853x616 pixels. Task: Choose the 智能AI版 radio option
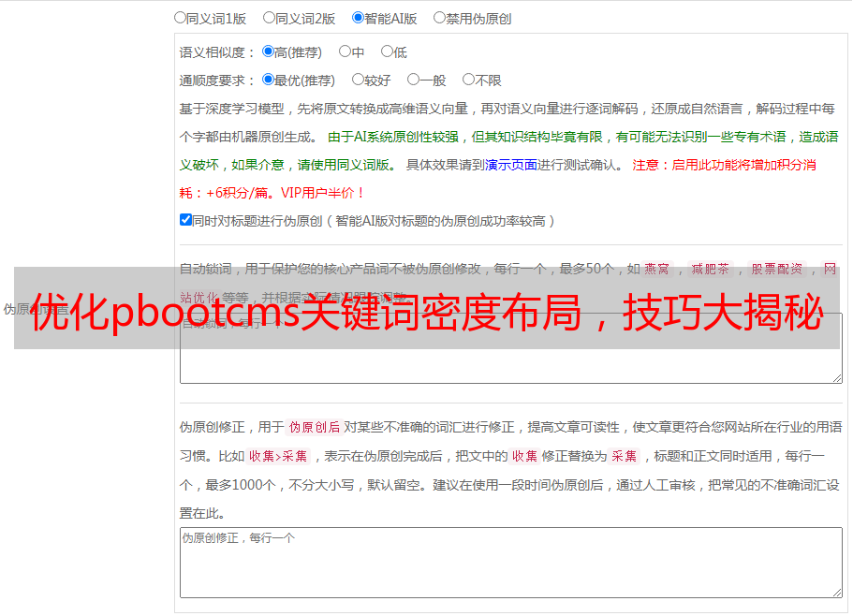[358, 18]
